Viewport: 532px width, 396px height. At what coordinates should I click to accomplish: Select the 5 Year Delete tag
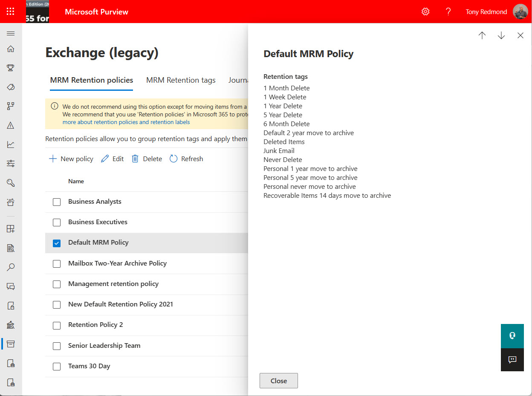[283, 115]
